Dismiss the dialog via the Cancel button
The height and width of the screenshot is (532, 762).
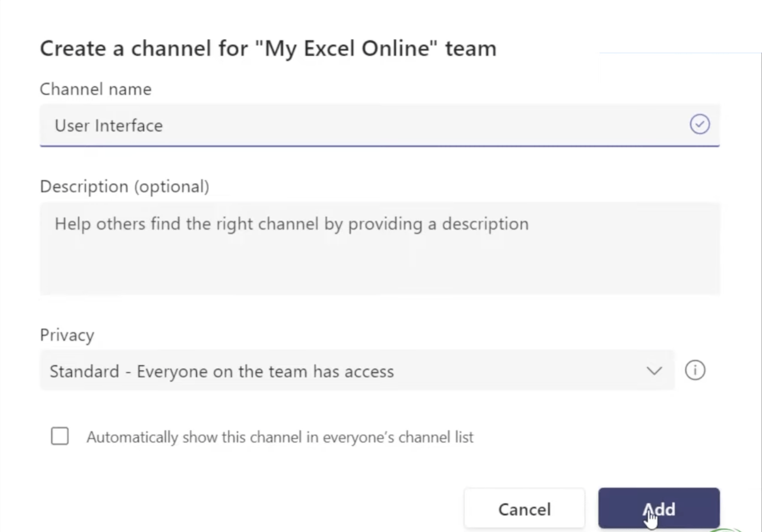tap(524, 509)
